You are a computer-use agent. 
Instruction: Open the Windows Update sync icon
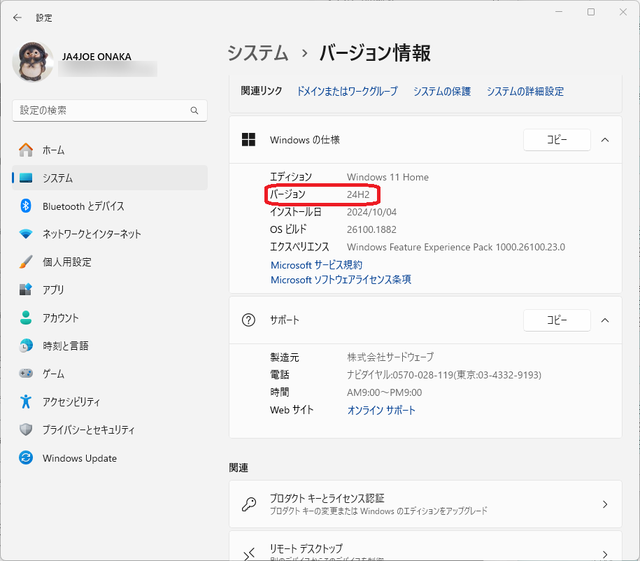tap(26, 458)
